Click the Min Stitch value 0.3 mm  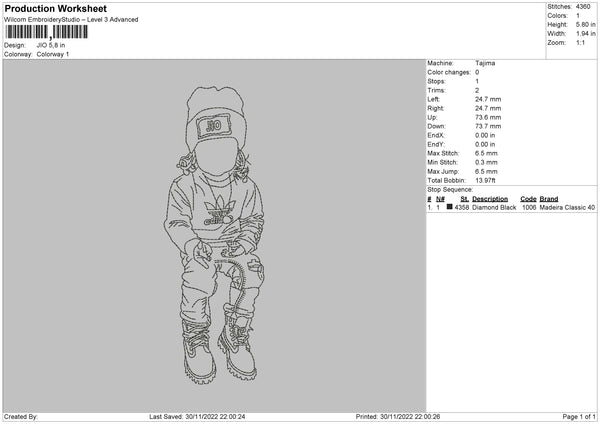[x=486, y=163]
